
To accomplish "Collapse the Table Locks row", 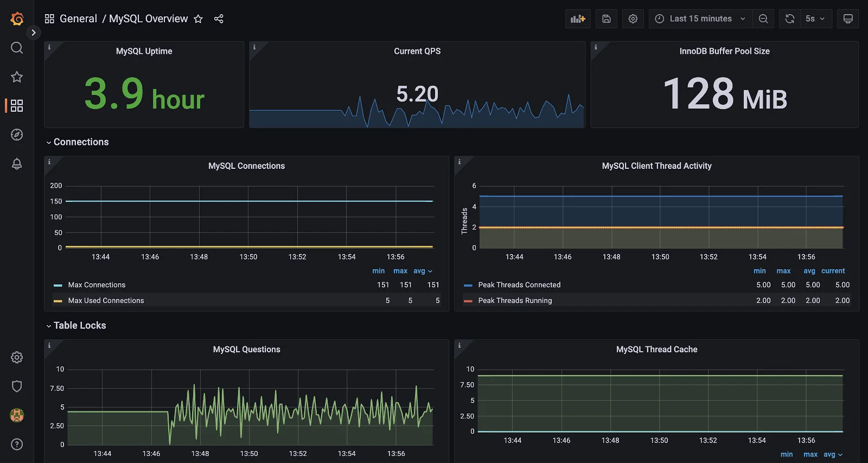I will pyautogui.click(x=79, y=326).
